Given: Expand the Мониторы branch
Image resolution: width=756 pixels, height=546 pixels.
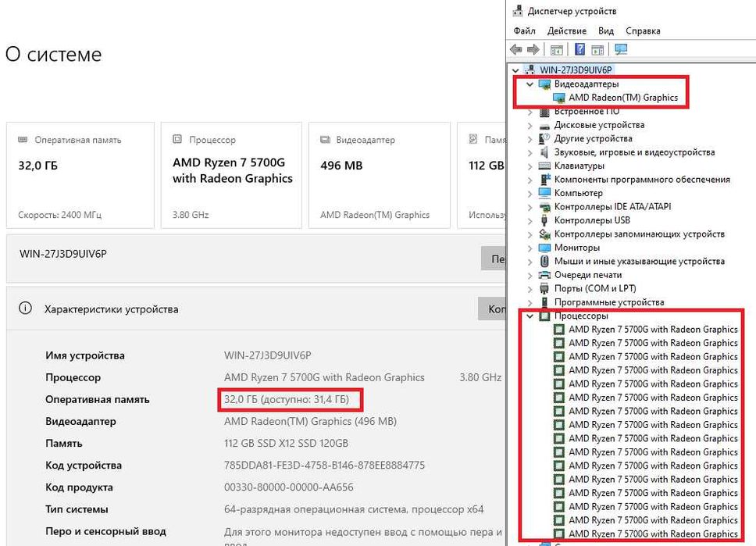Looking at the screenshot, I should (x=530, y=248).
